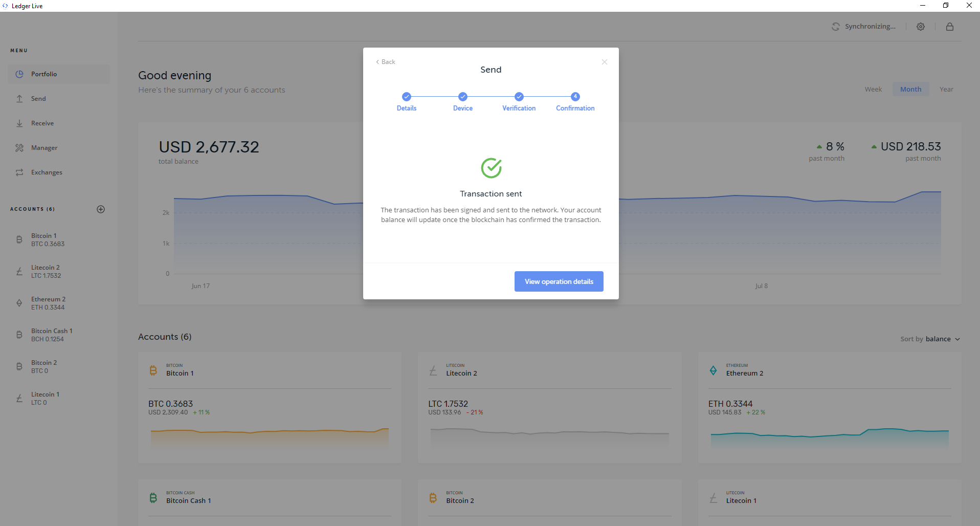Open the Send menu item in sidebar
Image resolution: width=980 pixels, height=526 pixels.
(59, 99)
